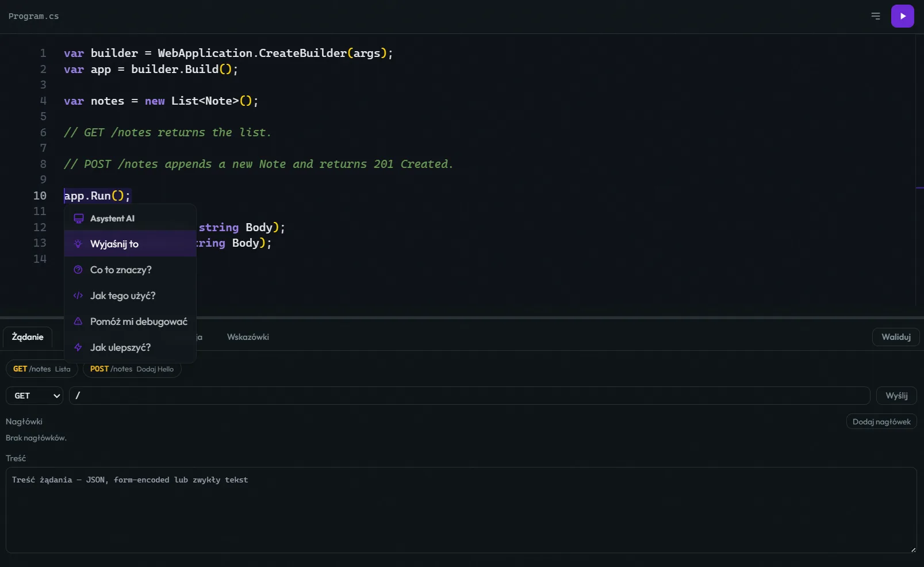Open the hamburger menu icon in the header
The image size is (924, 567).
(876, 16)
